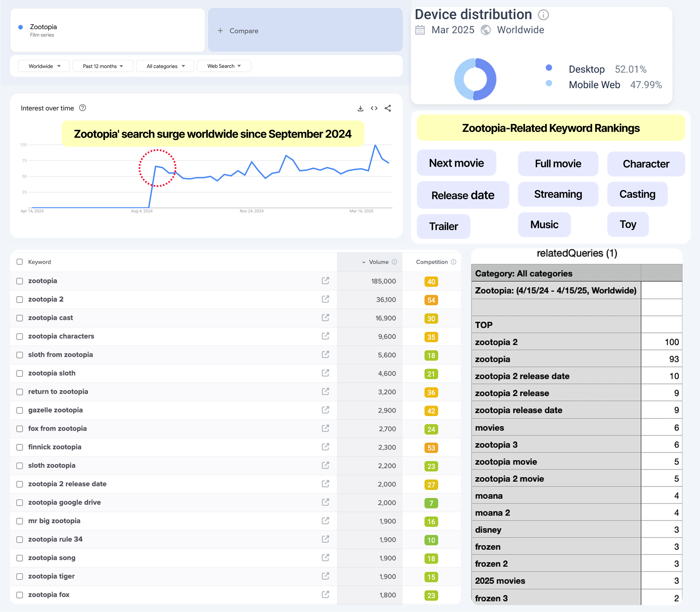The image size is (700, 612).
Task: Click the Streaming keyword tag
Action: point(558,194)
